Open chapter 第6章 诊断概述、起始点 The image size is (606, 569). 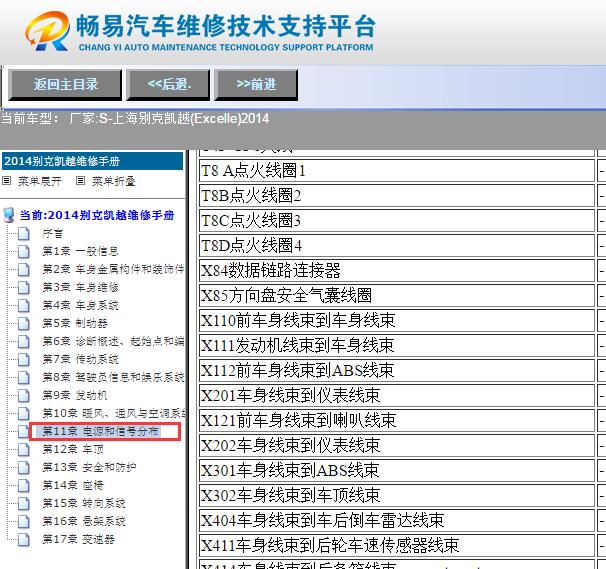(113, 341)
